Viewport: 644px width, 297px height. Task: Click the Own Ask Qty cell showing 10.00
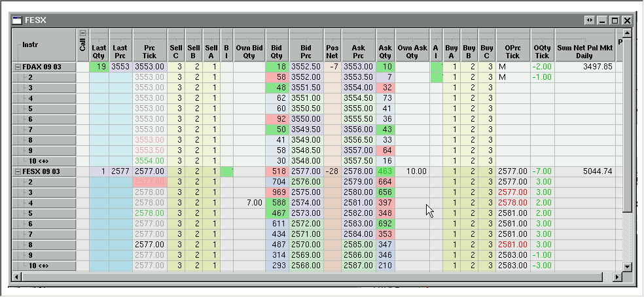point(412,171)
